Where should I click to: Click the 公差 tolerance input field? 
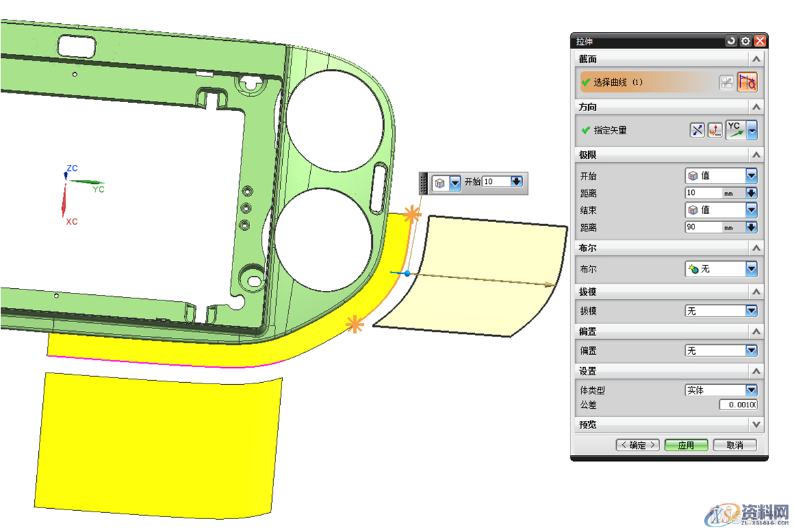tap(738, 405)
